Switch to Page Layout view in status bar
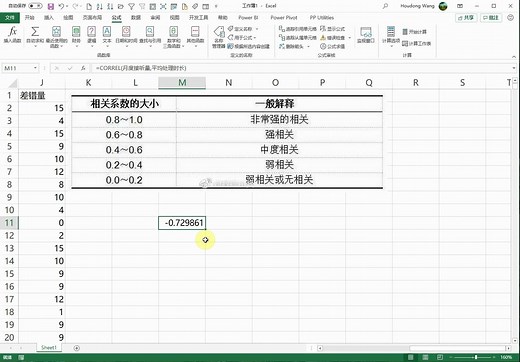Viewport: 520px width, 362px height. (425, 357)
